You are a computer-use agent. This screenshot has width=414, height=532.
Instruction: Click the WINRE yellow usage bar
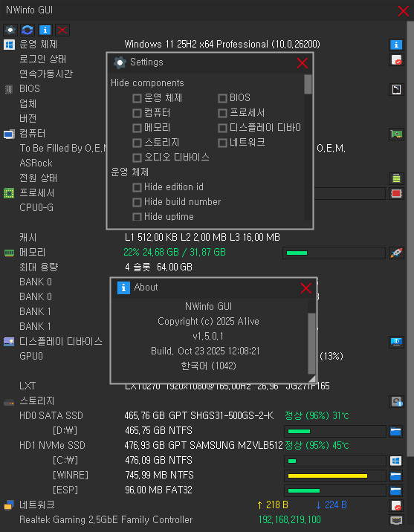[x=335, y=476]
